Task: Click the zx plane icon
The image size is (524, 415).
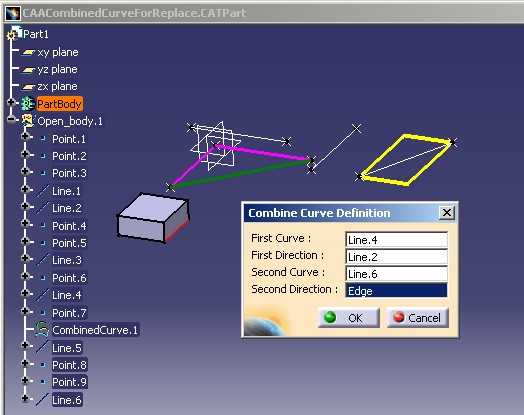Action: [28, 87]
